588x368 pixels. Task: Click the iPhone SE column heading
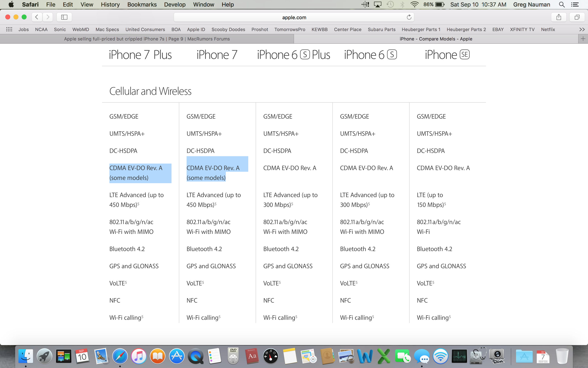tap(447, 55)
